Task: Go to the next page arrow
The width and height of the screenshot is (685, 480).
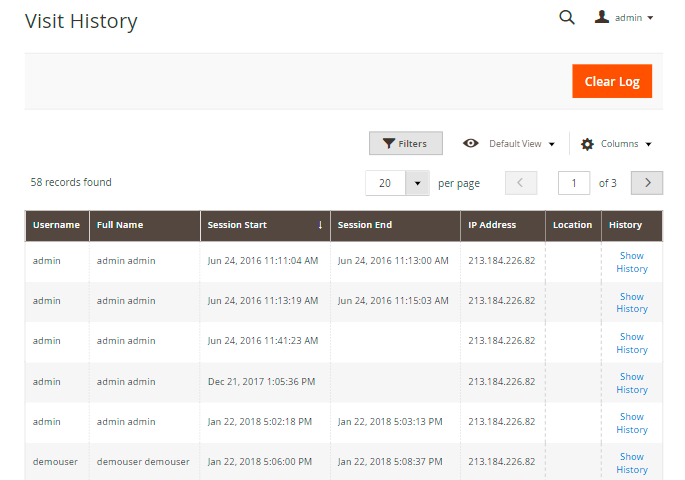Action: (x=648, y=183)
